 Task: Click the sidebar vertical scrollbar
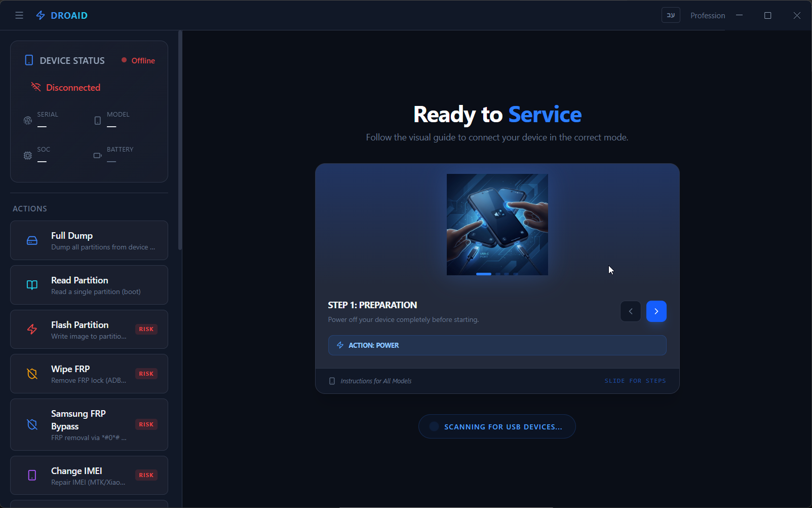tap(180, 142)
